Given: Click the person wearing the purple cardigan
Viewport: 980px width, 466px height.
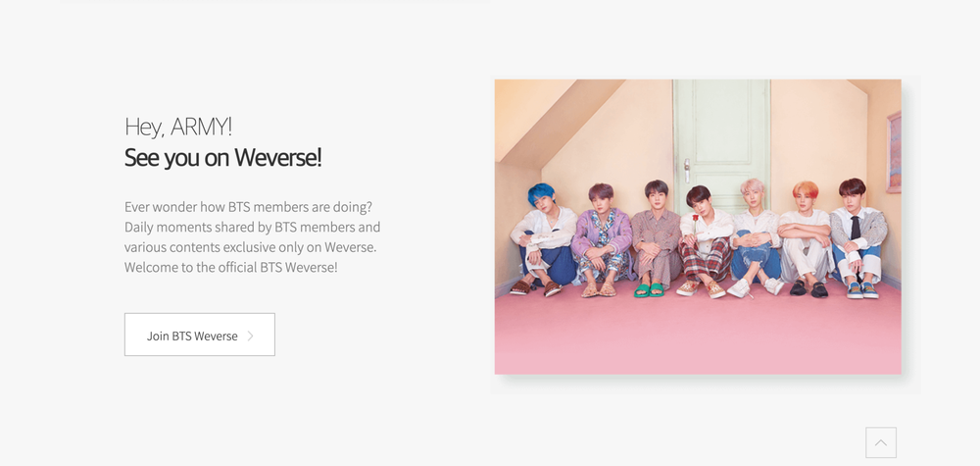Looking at the screenshot, I should pos(602,240).
